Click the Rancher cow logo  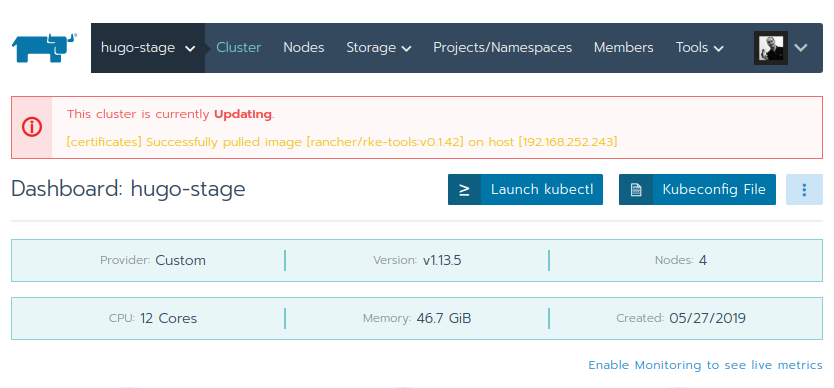tap(45, 48)
